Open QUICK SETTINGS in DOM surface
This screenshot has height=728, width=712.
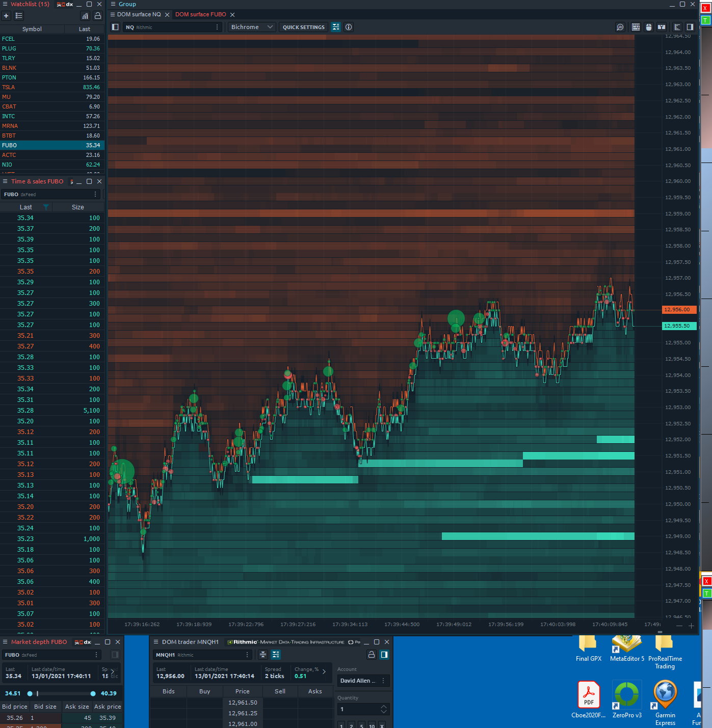[x=303, y=27]
